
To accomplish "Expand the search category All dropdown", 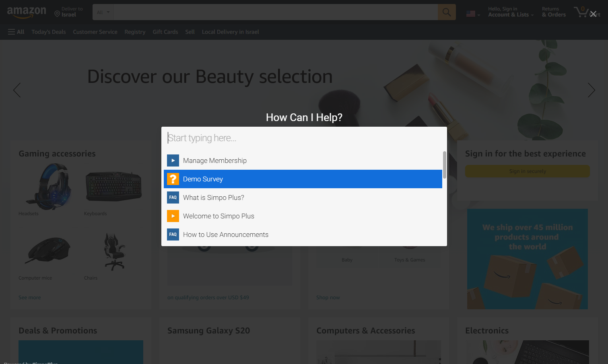I will click(x=103, y=12).
